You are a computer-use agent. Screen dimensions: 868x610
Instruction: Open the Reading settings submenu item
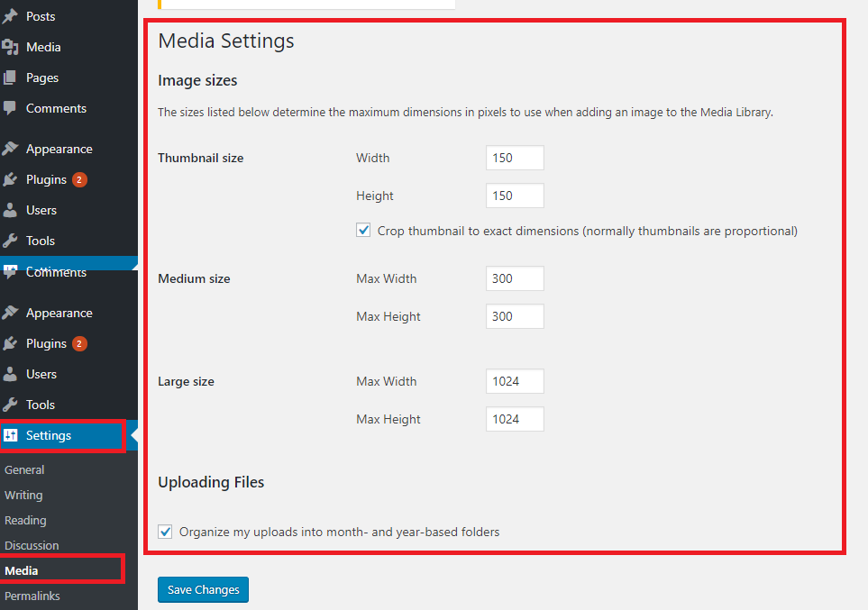click(25, 520)
